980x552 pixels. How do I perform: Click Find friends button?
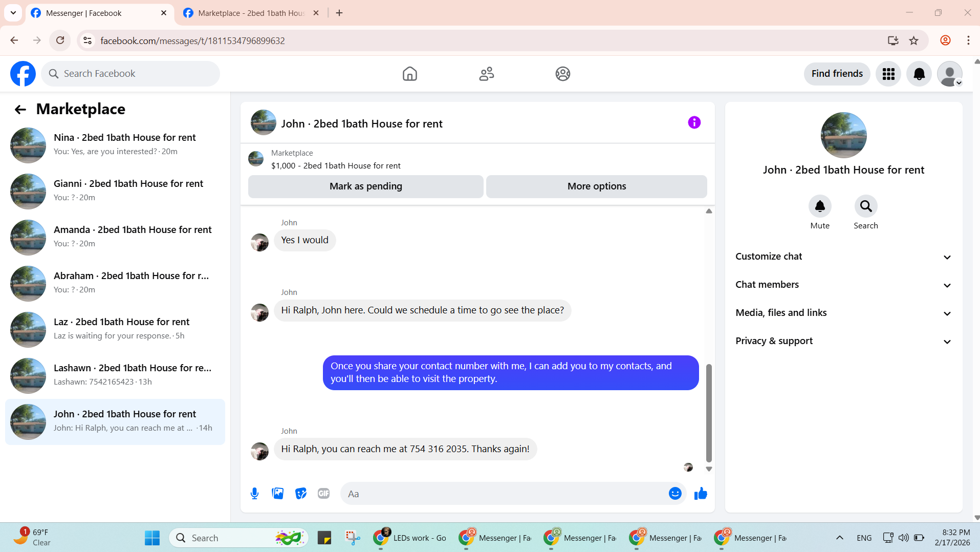[x=837, y=74]
